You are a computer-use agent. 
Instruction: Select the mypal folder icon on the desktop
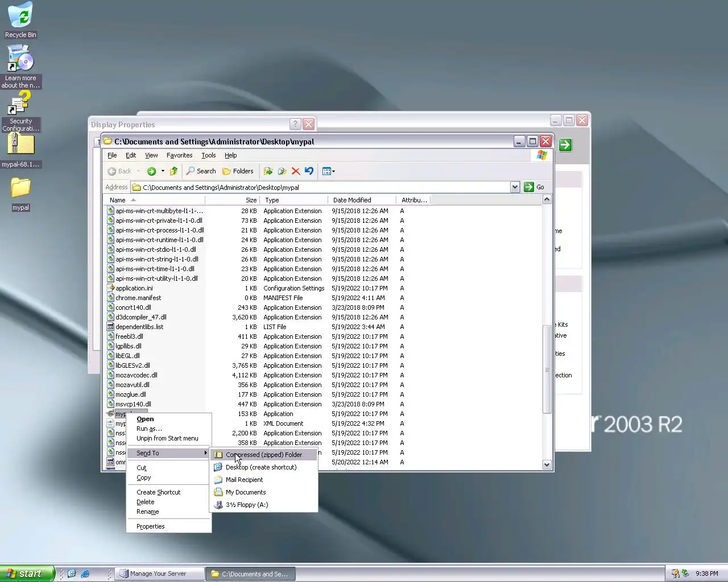pos(20,194)
